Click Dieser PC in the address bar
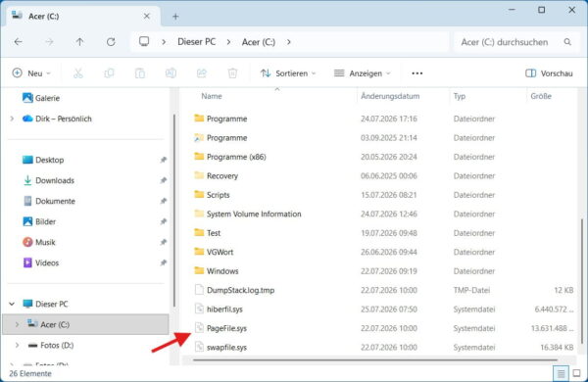 click(x=197, y=42)
